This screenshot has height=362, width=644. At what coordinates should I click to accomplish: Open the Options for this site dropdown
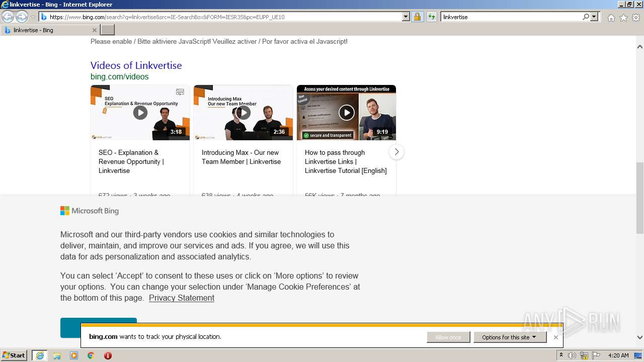tap(510, 337)
